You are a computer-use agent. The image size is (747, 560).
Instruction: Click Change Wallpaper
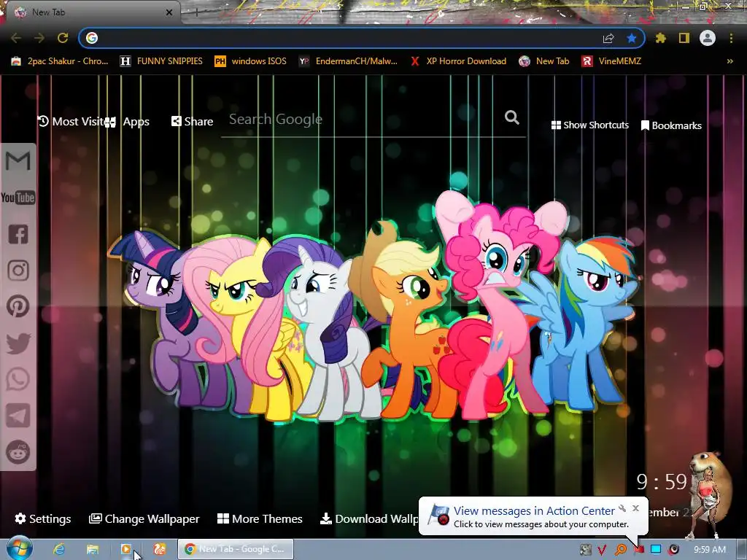(x=144, y=518)
